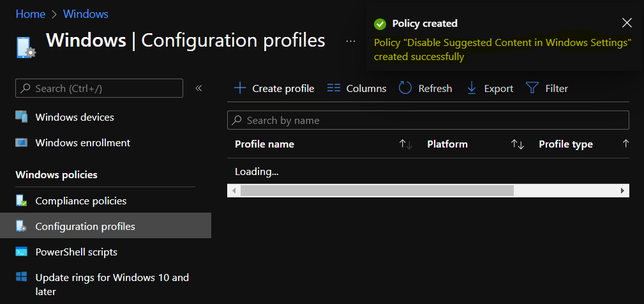Click the Windows policies section heading
This screenshot has height=304, width=644.
[56, 174]
